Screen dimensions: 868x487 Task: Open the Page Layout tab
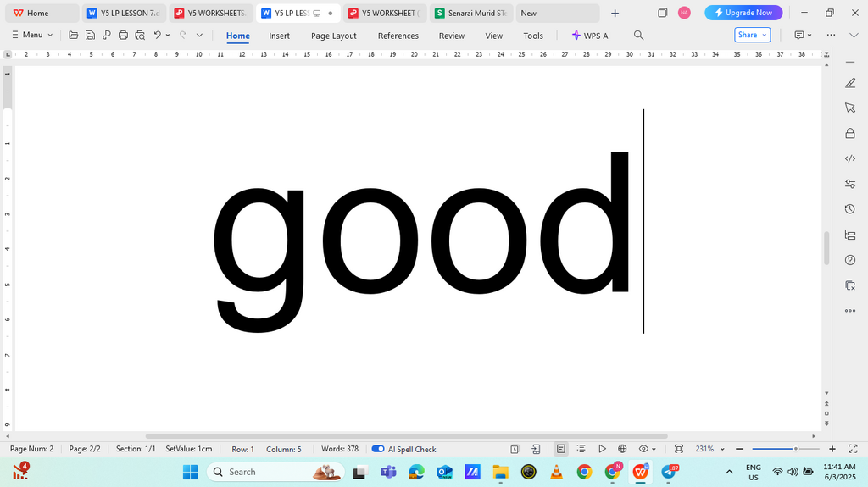click(334, 36)
